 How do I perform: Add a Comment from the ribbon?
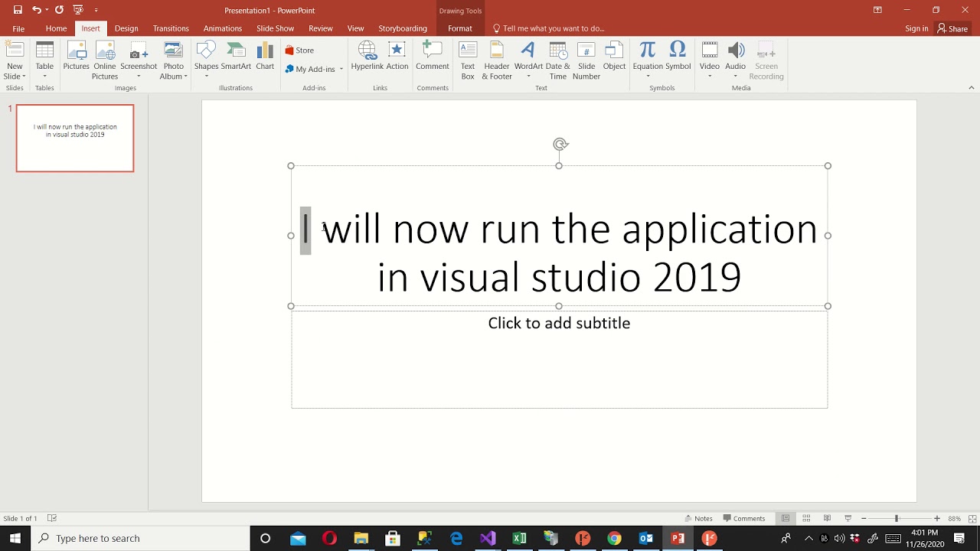(433, 57)
